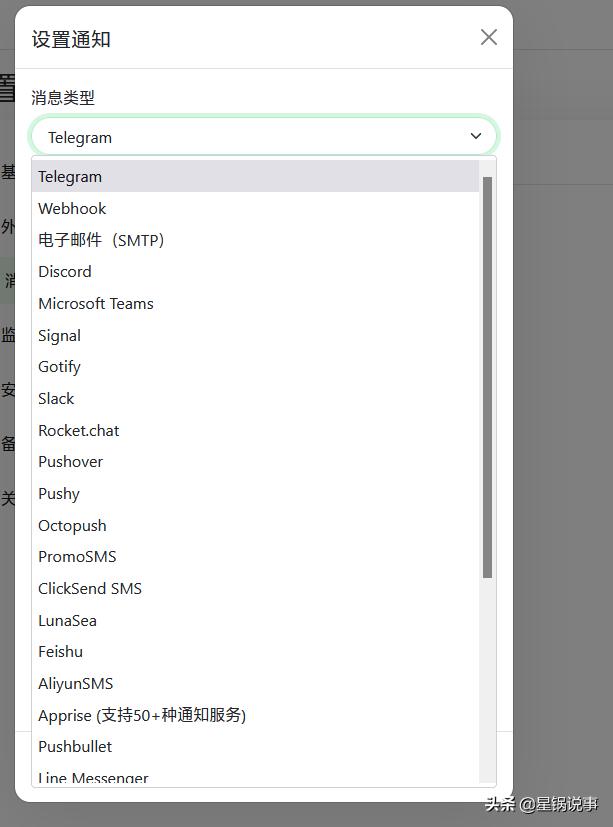Select PromoSMS notification type

pyautogui.click(x=255, y=556)
